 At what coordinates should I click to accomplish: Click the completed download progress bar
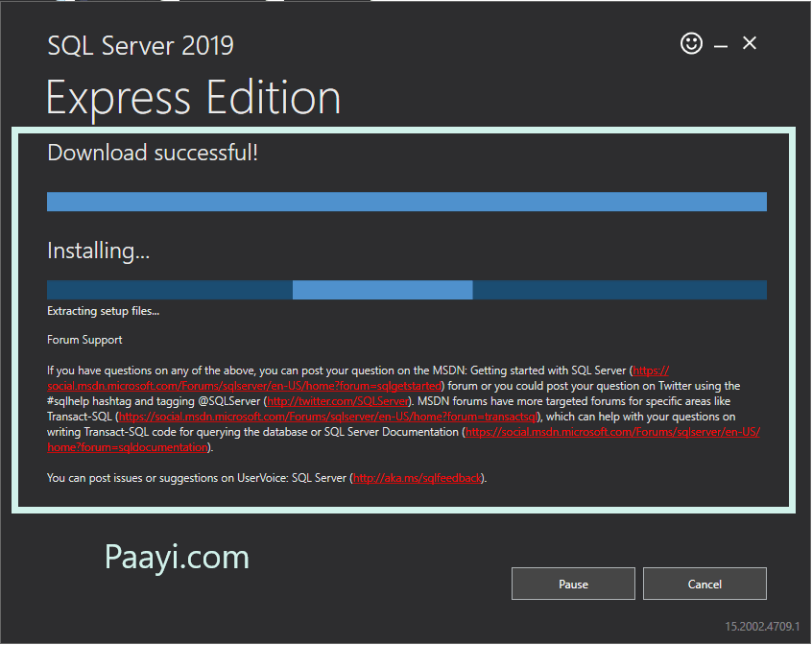point(406,202)
